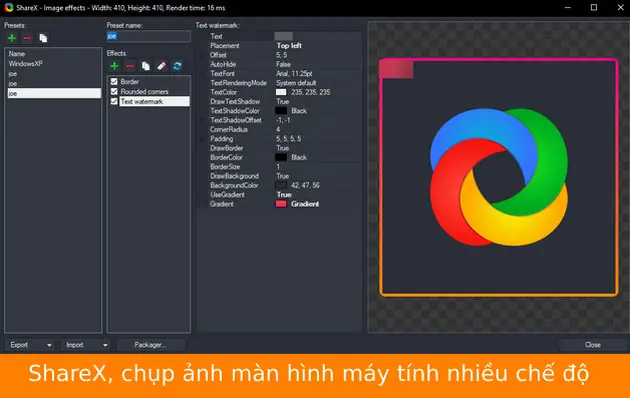
Task: Remove the selected effect with red minus
Action: pyautogui.click(x=130, y=66)
